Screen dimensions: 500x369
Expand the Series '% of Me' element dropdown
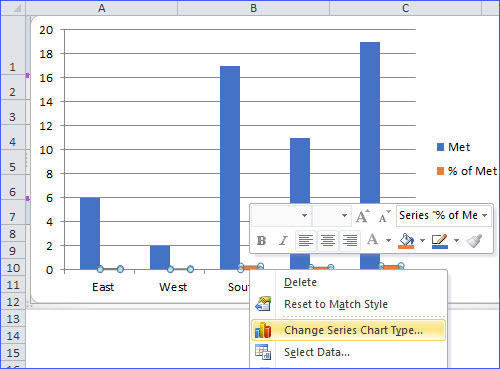coord(485,216)
